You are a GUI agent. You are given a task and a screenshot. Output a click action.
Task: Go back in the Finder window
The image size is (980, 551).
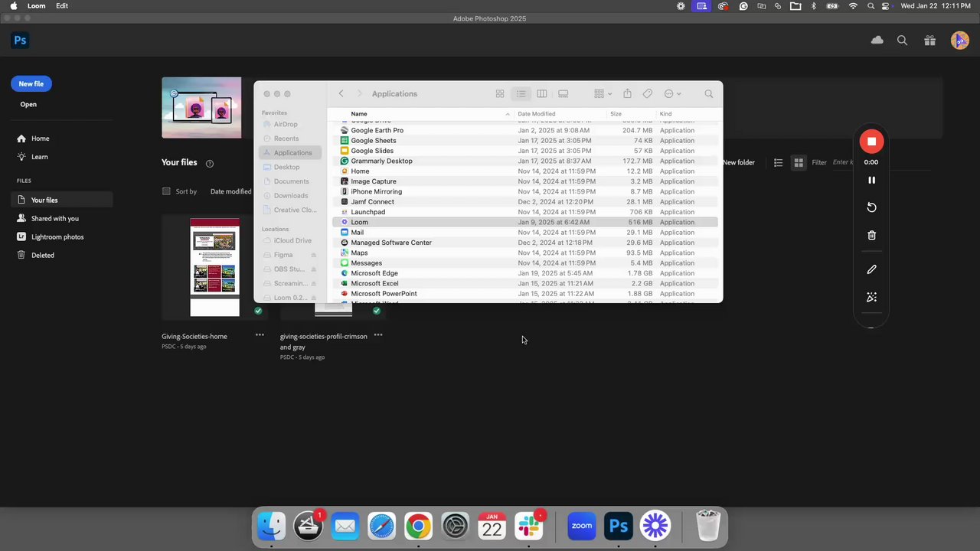click(341, 93)
